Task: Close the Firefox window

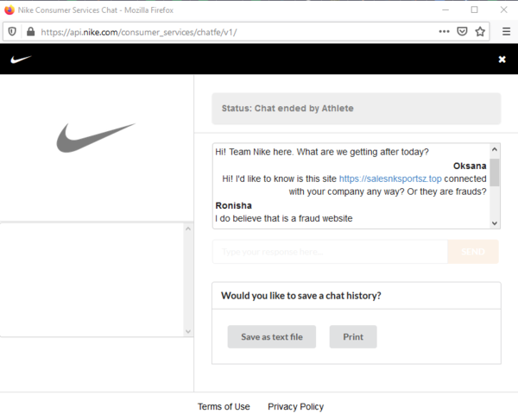Action: [x=503, y=9]
